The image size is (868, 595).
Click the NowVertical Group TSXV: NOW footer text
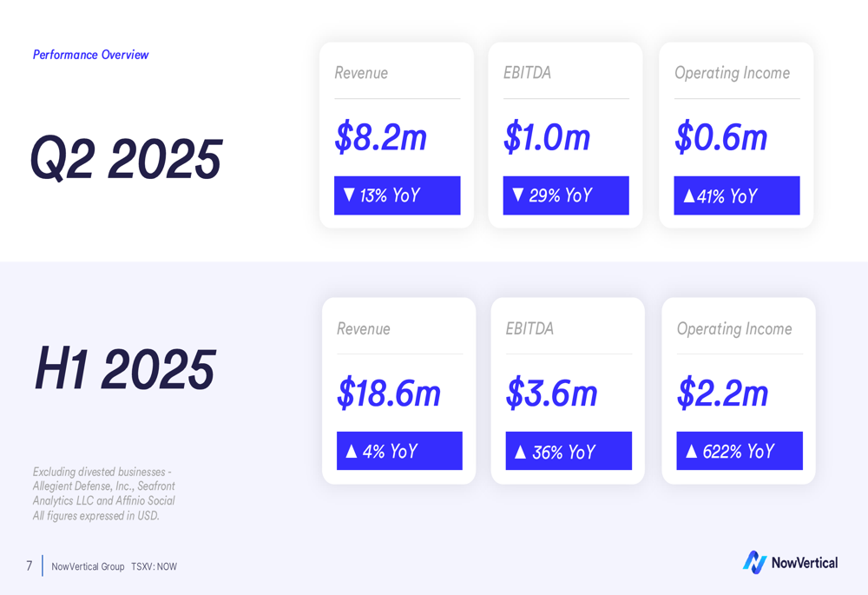(114, 566)
